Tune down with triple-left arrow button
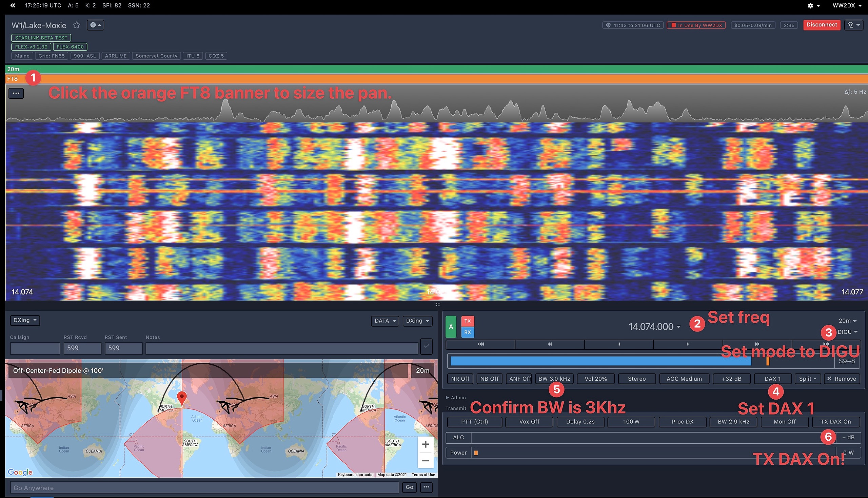Screen dimensions: 868x498 coord(480,344)
